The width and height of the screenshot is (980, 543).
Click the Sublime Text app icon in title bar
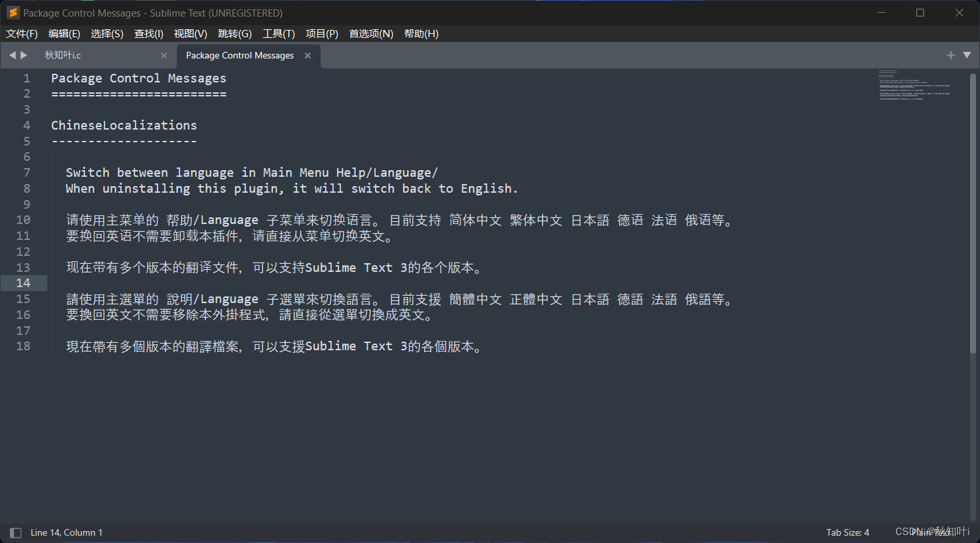[13, 13]
